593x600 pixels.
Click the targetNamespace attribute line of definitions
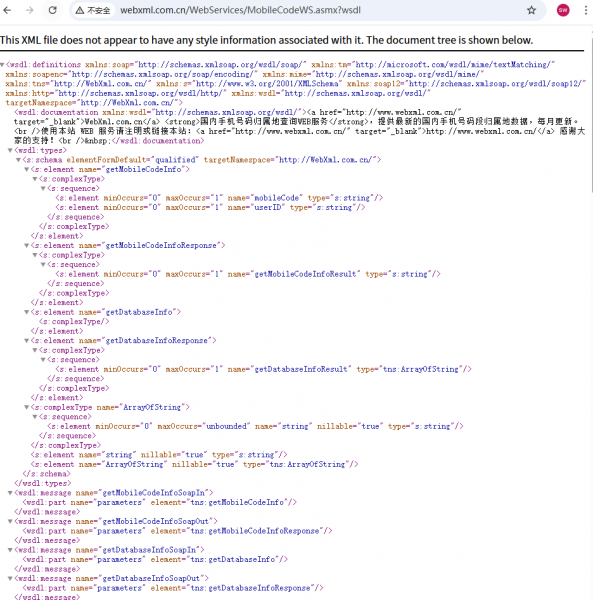coord(94,103)
